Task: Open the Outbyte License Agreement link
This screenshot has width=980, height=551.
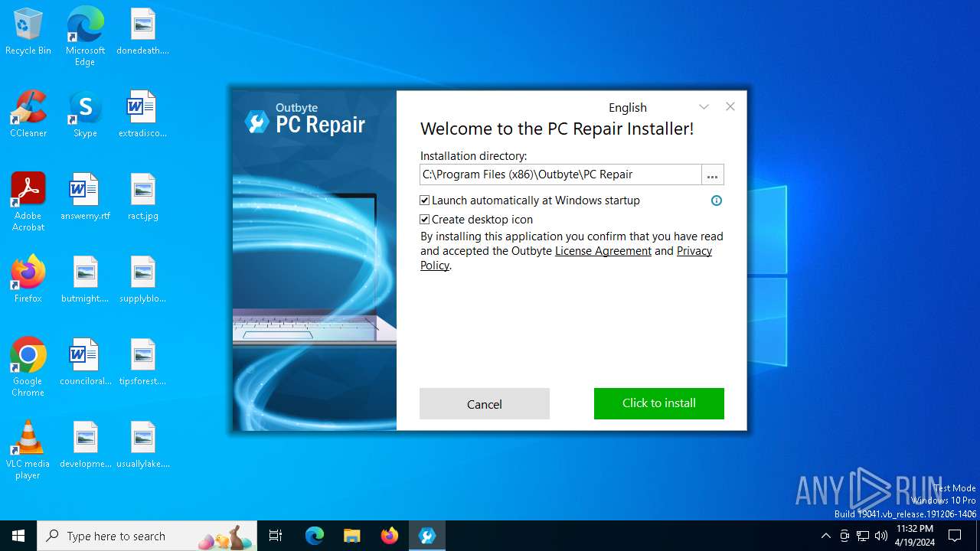Action: [x=603, y=251]
